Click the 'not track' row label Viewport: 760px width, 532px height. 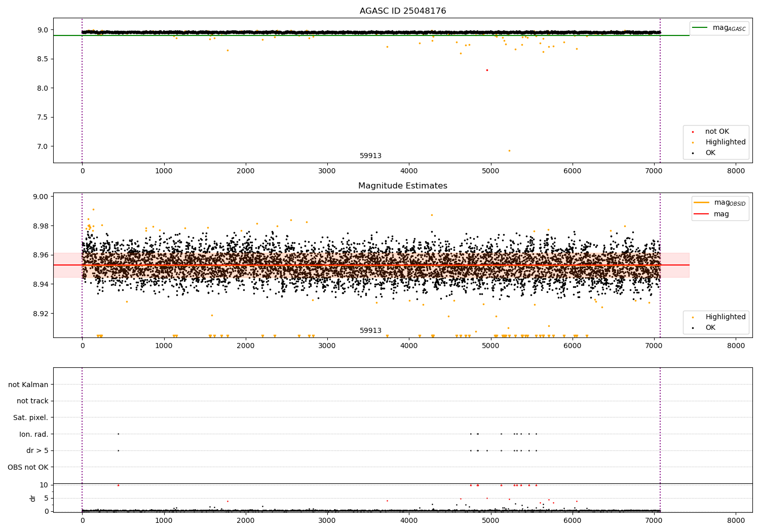(32, 401)
